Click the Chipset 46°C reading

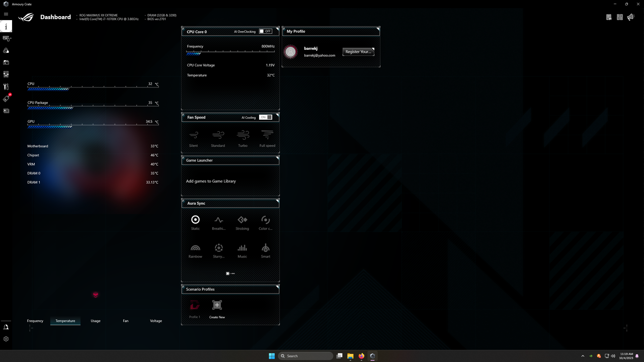93,155
